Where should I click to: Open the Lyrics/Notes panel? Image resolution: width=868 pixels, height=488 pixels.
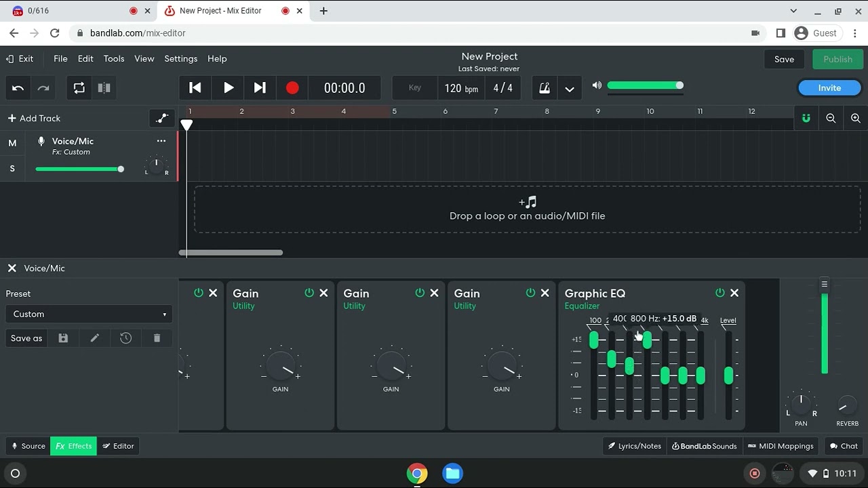click(635, 446)
